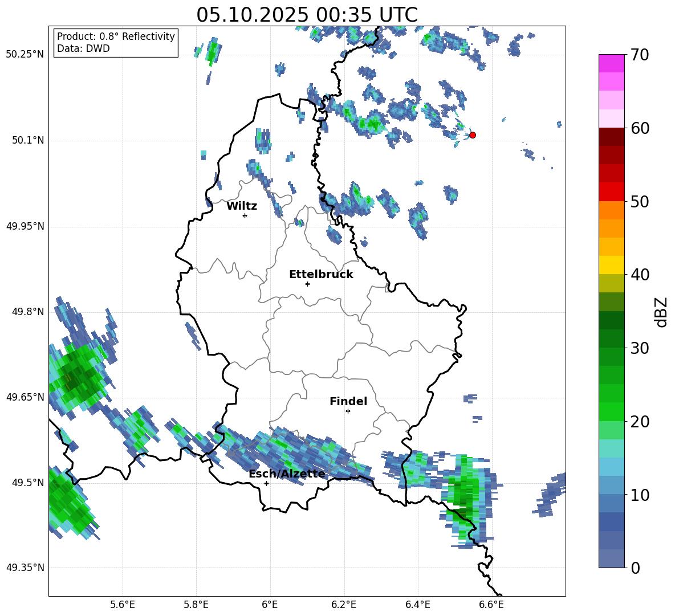Click the 5.6°E longitude label
The image size is (675, 616).
click(x=123, y=605)
